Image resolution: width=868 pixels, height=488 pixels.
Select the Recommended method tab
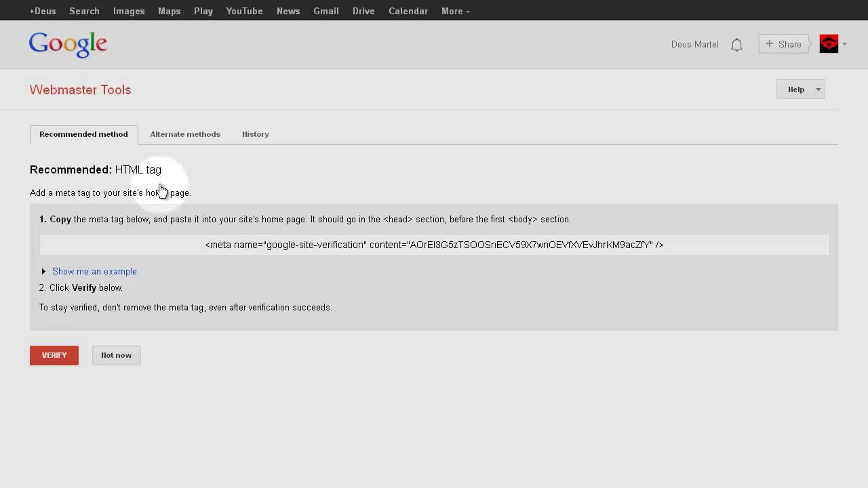pos(83,134)
